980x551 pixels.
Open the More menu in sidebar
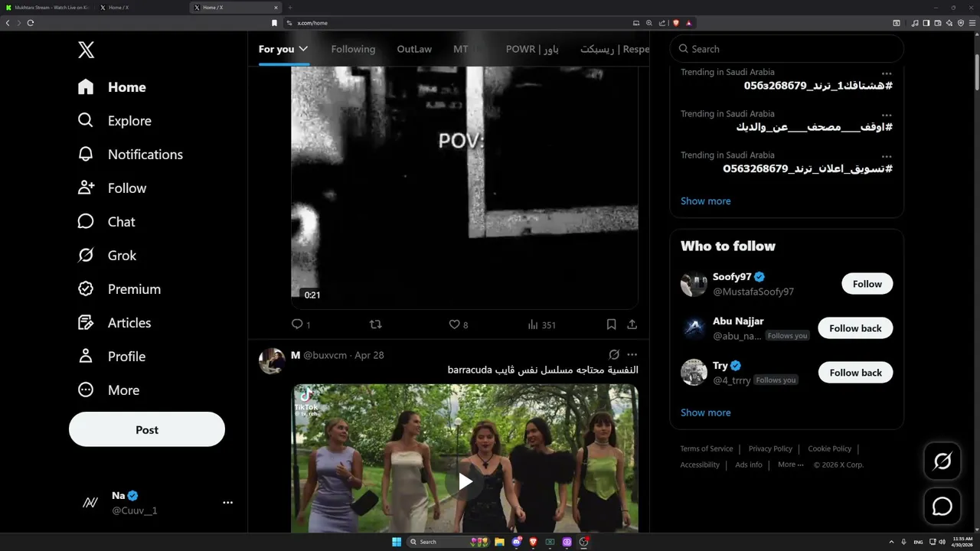[109, 390]
